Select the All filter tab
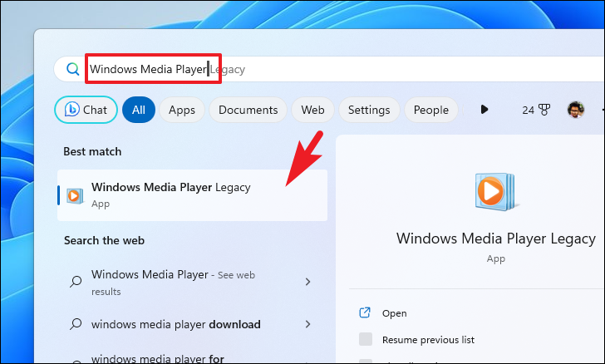The height and width of the screenshot is (364, 605). pyautogui.click(x=139, y=110)
